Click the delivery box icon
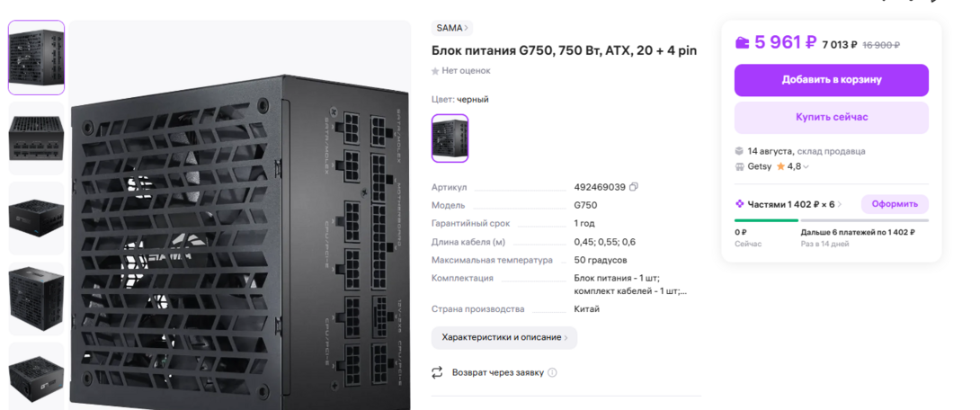The height and width of the screenshot is (410, 980). (739, 151)
